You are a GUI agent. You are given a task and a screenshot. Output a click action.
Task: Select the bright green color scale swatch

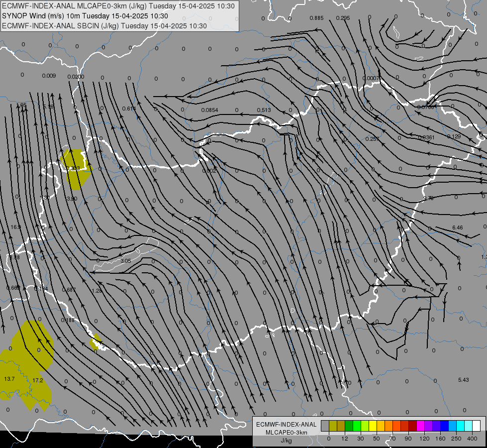click(x=357, y=426)
